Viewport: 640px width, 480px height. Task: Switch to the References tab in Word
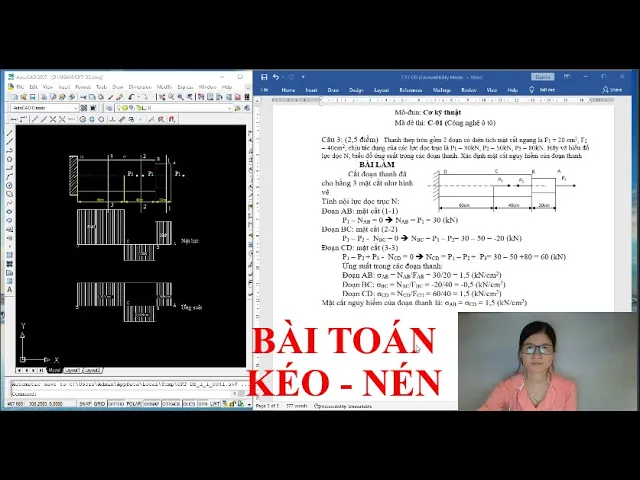point(409,89)
